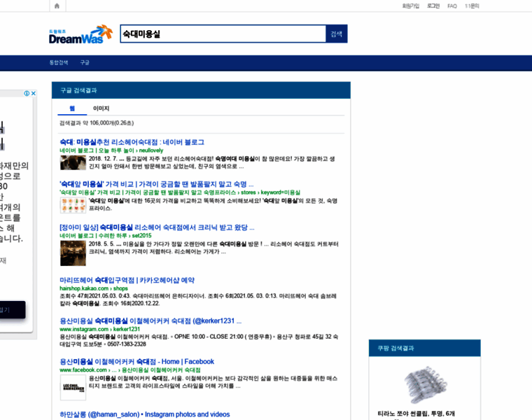
Task: Click the salon interior thumbnail in third result
Action: [73, 253]
